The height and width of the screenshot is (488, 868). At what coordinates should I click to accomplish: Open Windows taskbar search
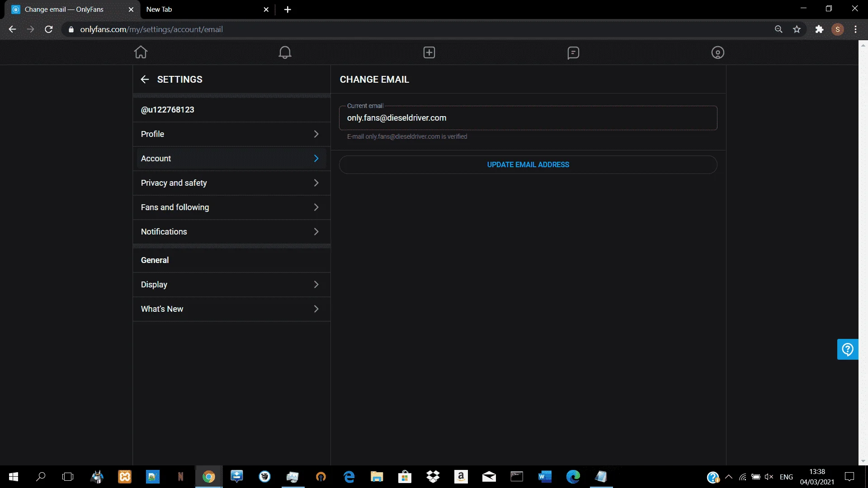click(41, 477)
